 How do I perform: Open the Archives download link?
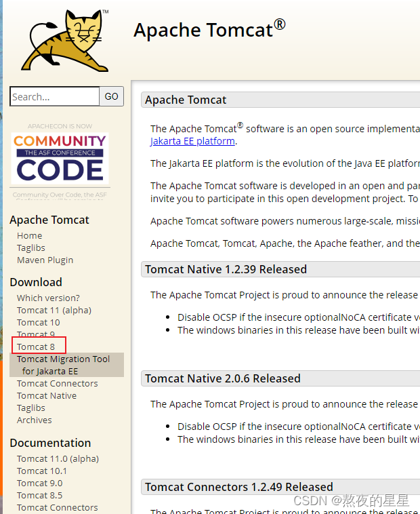point(35,420)
